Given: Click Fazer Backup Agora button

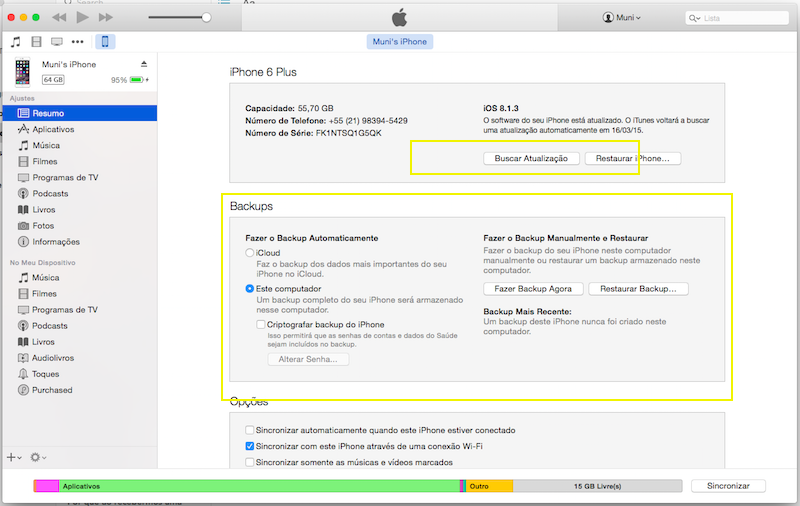Looking at the screenshot, I should pos(533,289).
